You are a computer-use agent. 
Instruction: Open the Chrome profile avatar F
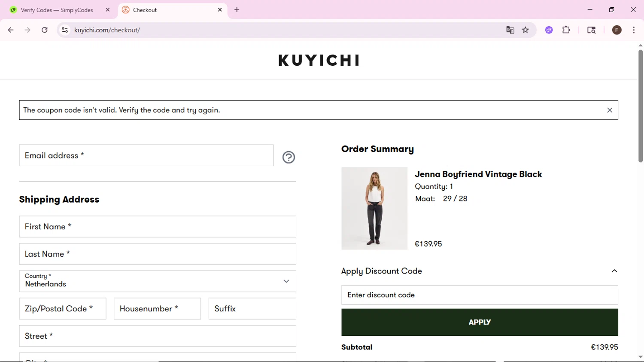coord(617,30)
